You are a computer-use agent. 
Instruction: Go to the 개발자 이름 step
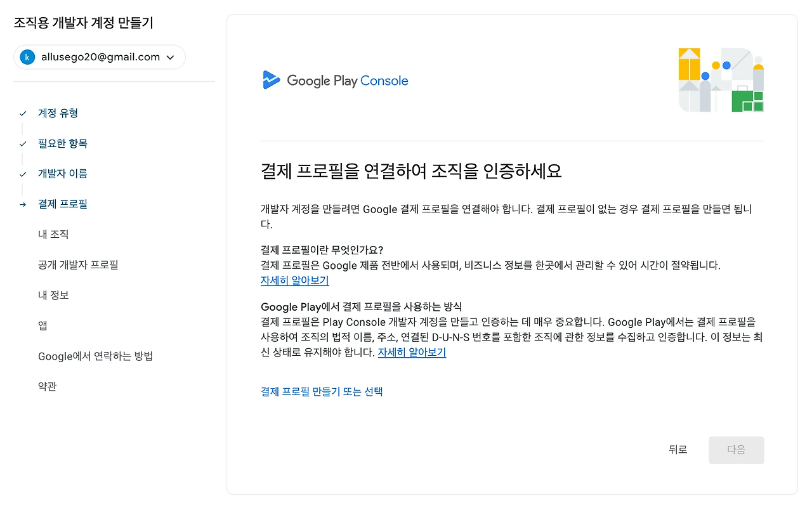pos(63,174)
